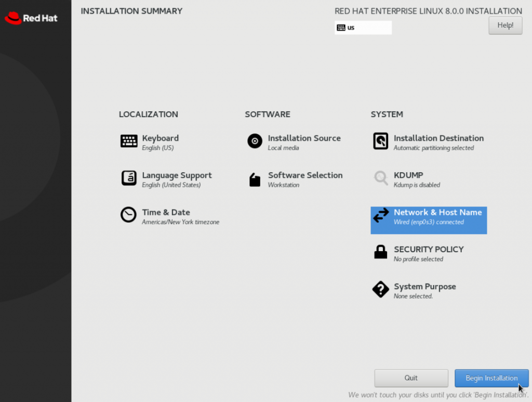532x402 pixels.
Task: Open the Help! button
Action: point(505,25)
